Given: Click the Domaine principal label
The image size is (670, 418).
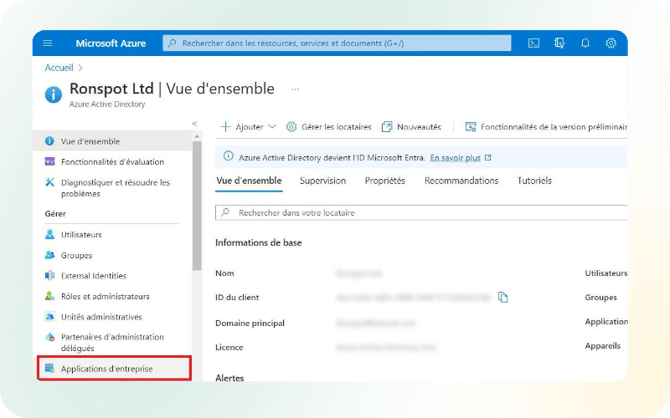Looking at the screenshot, I should (250, 323).
